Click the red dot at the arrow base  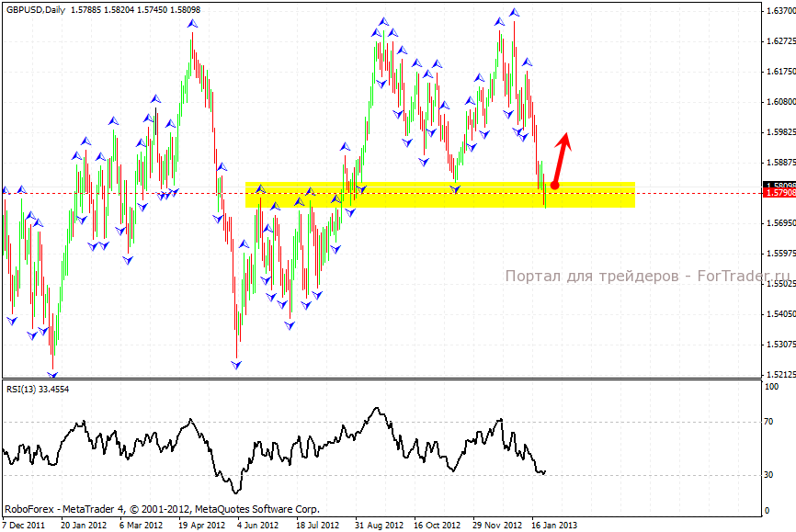click(x=554, y=186)
